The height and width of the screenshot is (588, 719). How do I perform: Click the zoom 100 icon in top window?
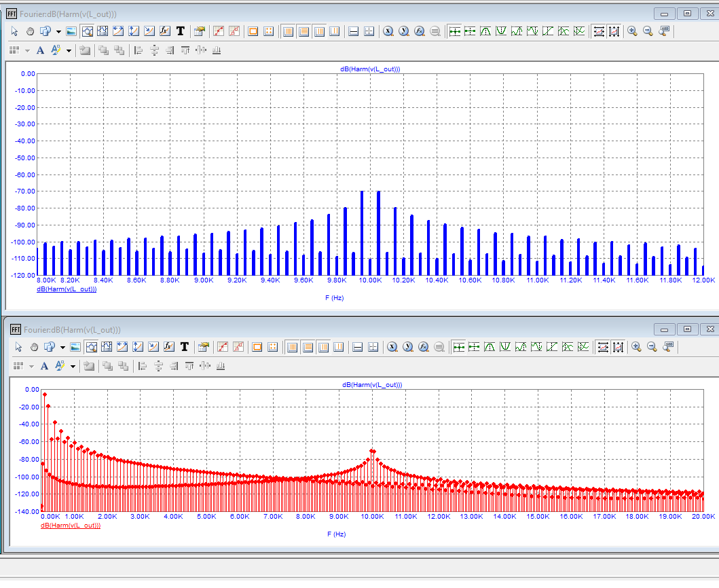coord(664,31)
